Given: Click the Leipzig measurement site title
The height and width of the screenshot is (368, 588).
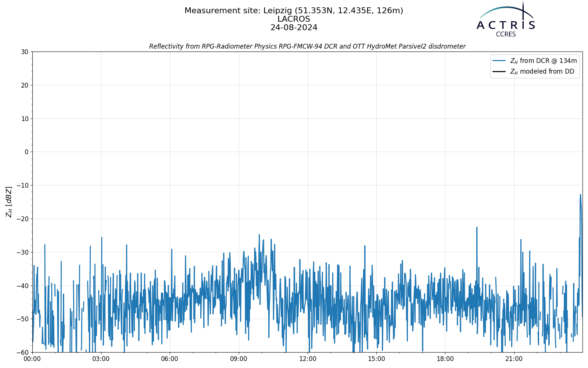Looking at the screenshot, I should pyautogui.click(x=294, y=11).
